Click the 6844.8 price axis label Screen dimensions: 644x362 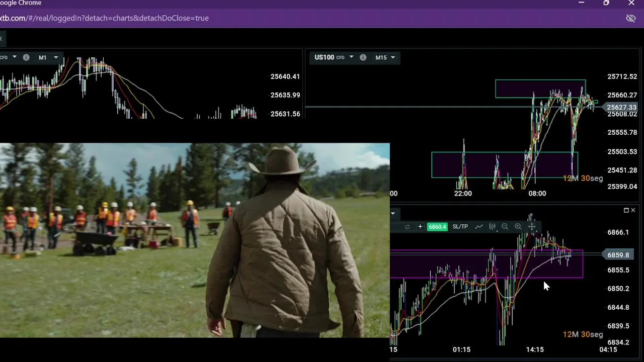618,307
